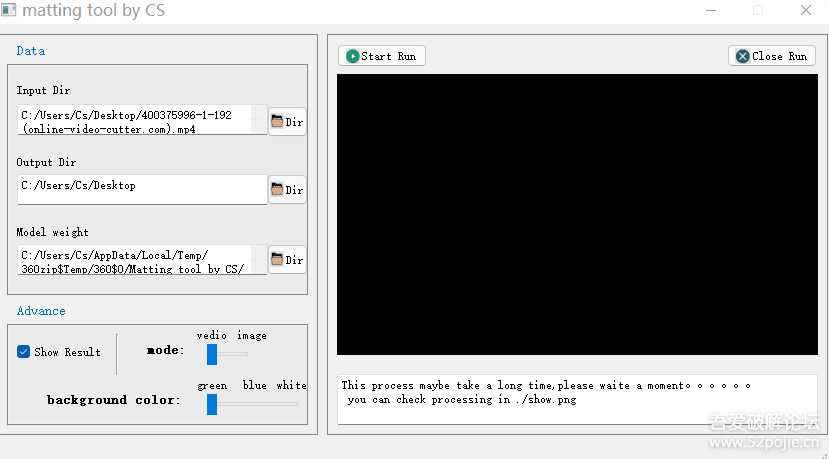Select the Model weight path field
This screenshot has width=829, height=459.
142,260
